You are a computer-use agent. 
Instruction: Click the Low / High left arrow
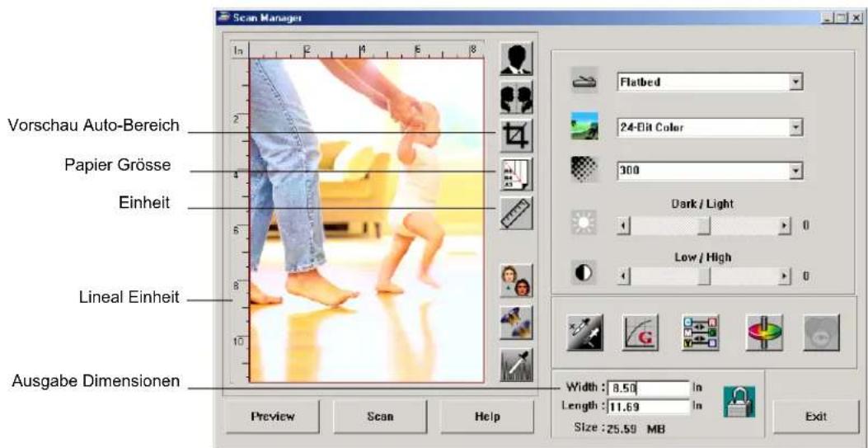(x=622, y=275)
